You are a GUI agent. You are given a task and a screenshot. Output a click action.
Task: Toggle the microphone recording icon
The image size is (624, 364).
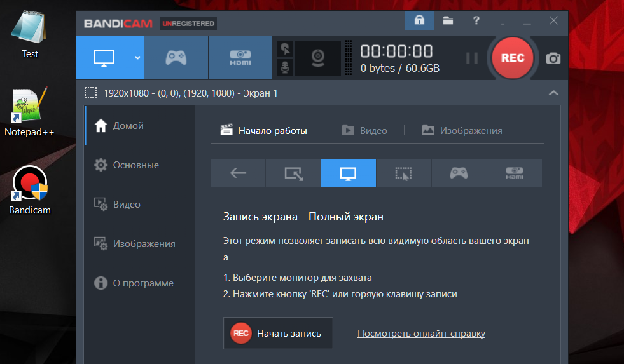(x=285, y=67)
